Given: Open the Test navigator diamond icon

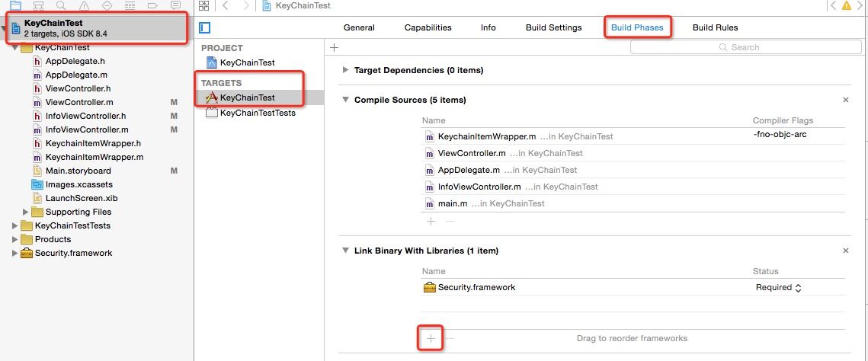Looking at the screenshot, I should 107,5.
